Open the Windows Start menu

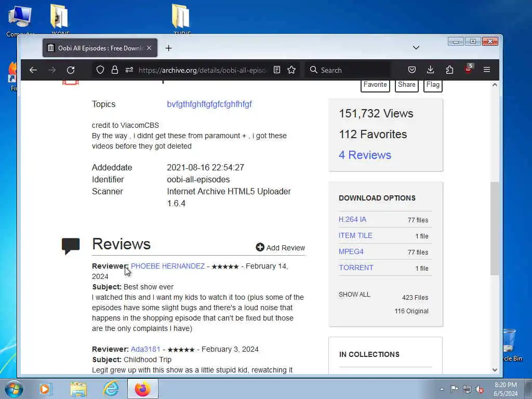14,389
